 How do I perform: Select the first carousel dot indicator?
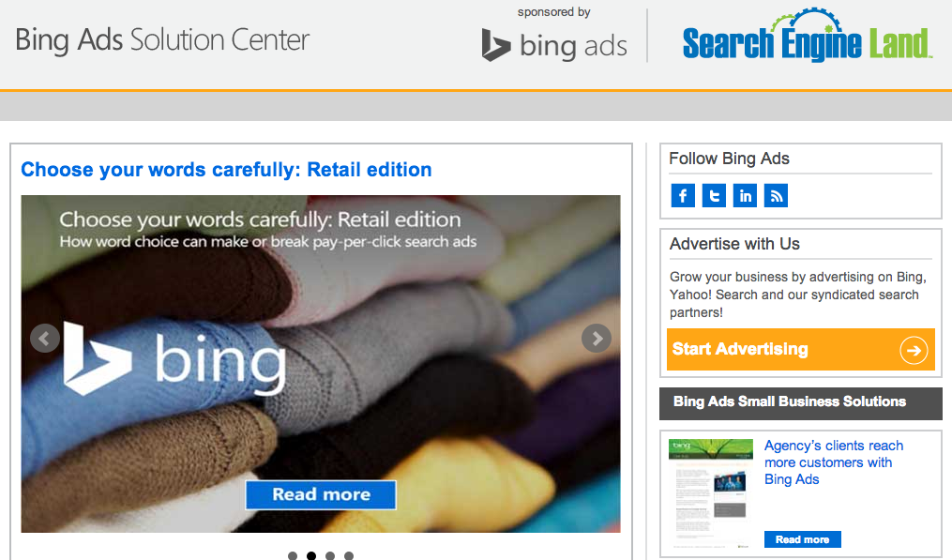click(293, 555)
